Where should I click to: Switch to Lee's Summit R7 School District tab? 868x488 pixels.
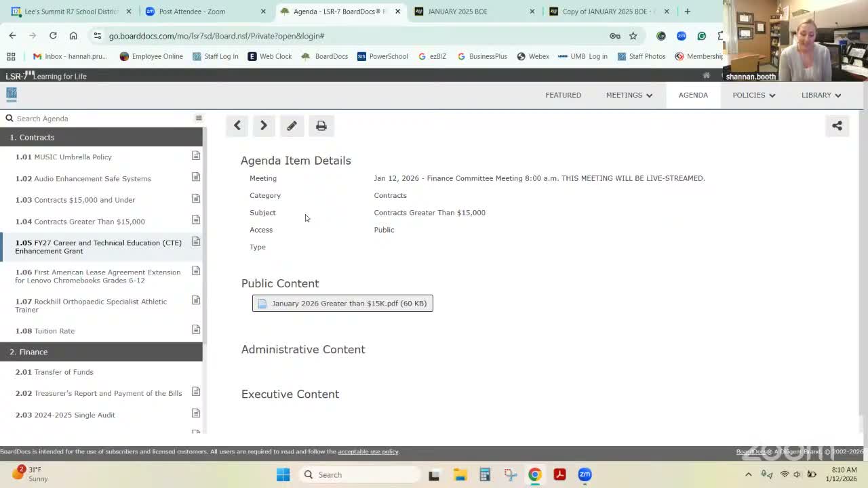click(x=71, y=12)
